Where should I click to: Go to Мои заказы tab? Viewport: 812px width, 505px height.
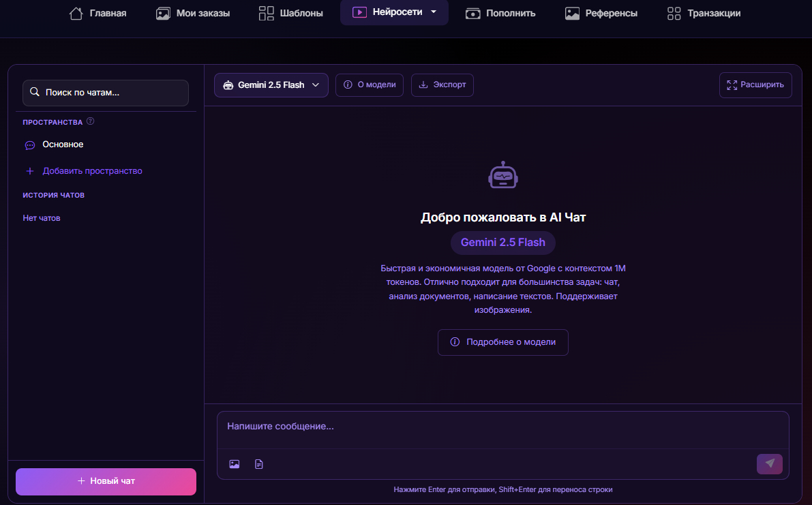point(193,13)
